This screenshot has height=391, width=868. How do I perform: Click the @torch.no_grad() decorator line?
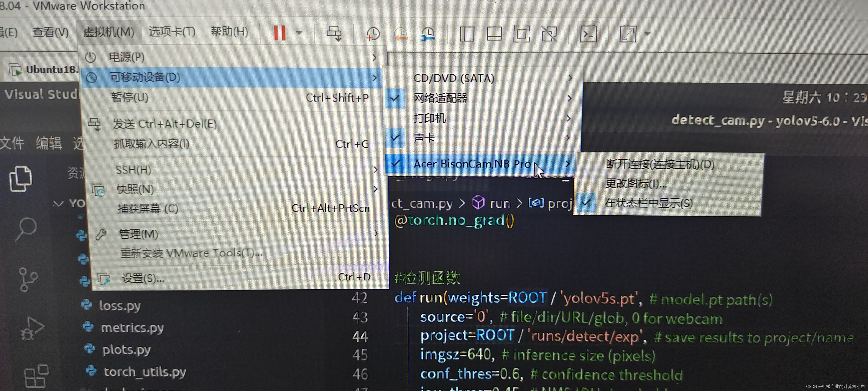point(454,220)
